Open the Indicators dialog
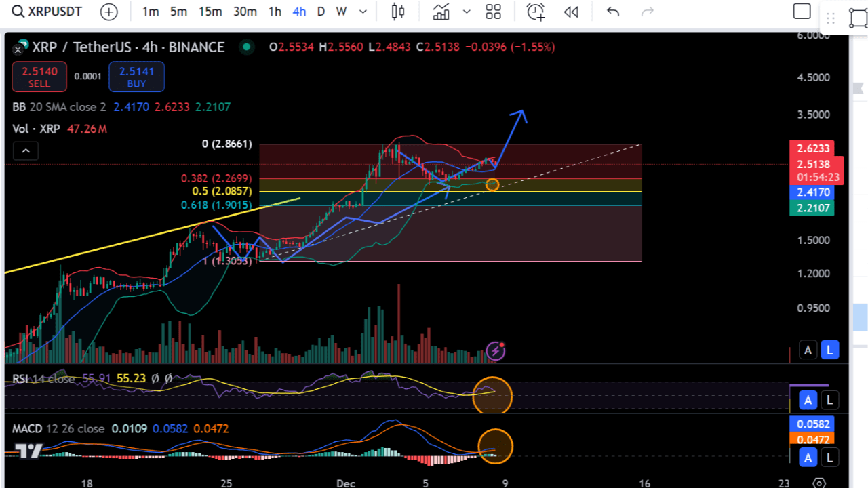The image size is (868, 488). tap(441, 12)
